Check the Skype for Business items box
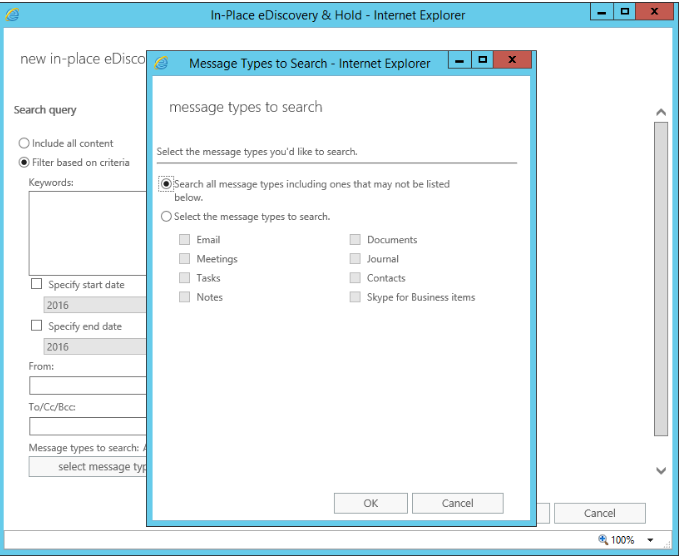This screenshot has width=682, height=556. coord(355,298)
